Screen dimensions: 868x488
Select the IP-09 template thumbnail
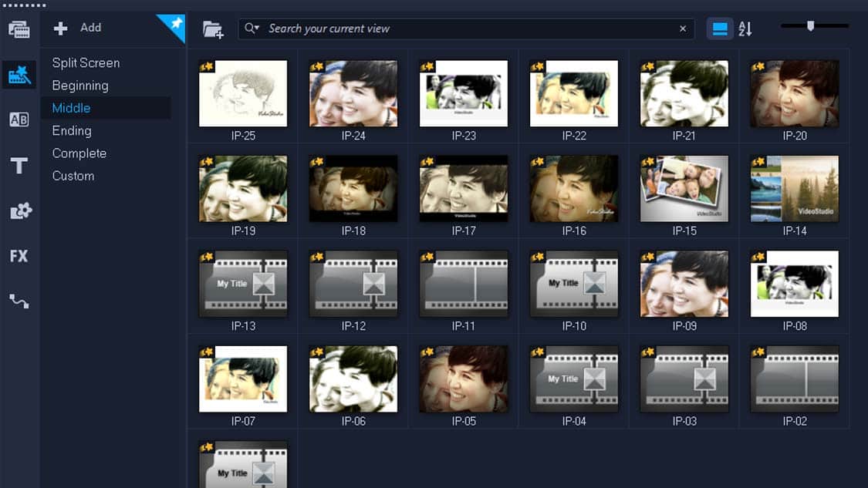(x=684, y=284)
